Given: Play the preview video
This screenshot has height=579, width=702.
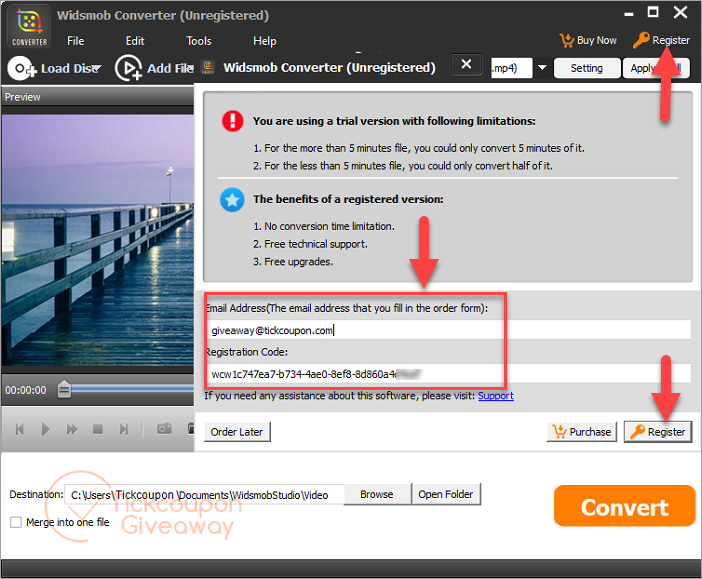Looking at the screenshot, I should click(45, 429).
